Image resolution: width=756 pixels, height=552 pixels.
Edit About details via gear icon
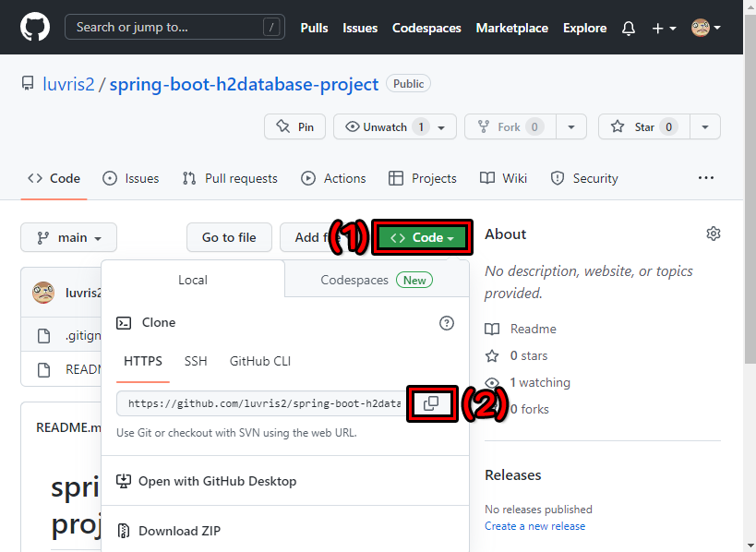tap(714, 234)
